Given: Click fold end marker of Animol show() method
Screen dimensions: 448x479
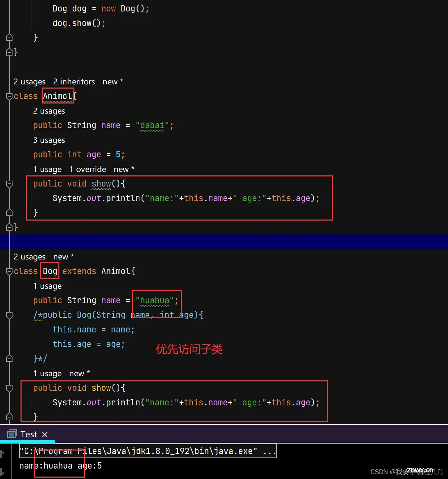Looking at the screenshot, I should (9, 212).
